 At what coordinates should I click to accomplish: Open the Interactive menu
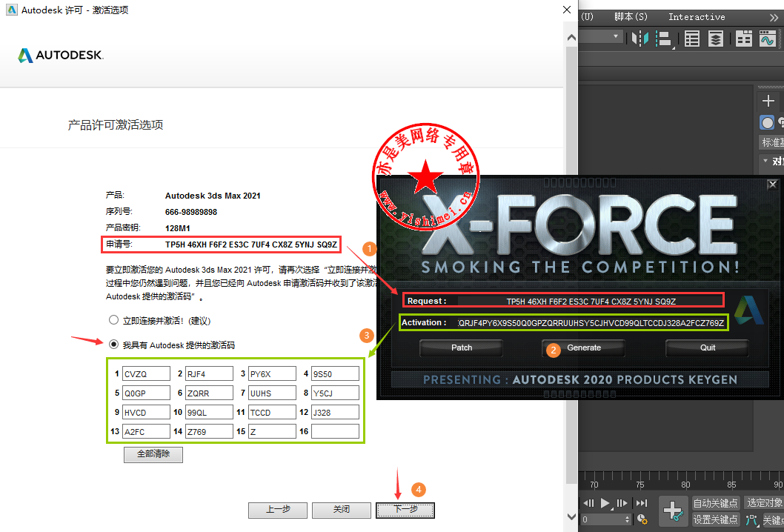[x=697, y=17]
